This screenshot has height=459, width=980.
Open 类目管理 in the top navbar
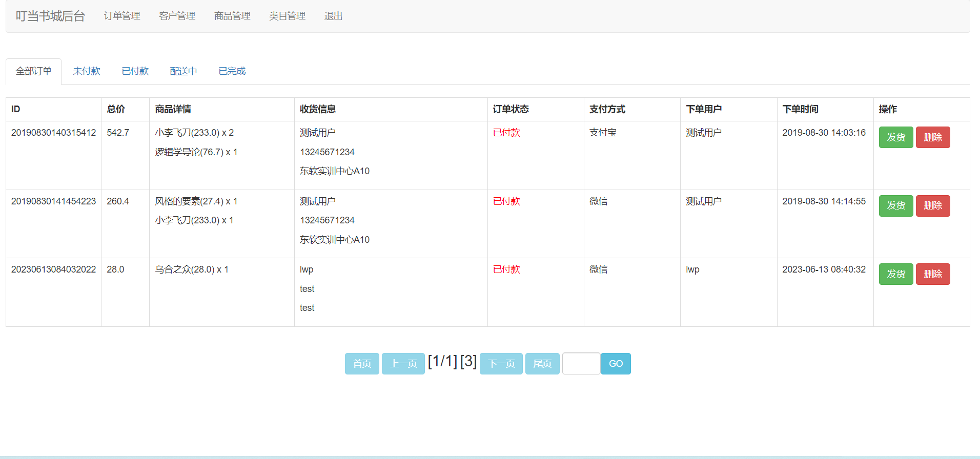287,16
